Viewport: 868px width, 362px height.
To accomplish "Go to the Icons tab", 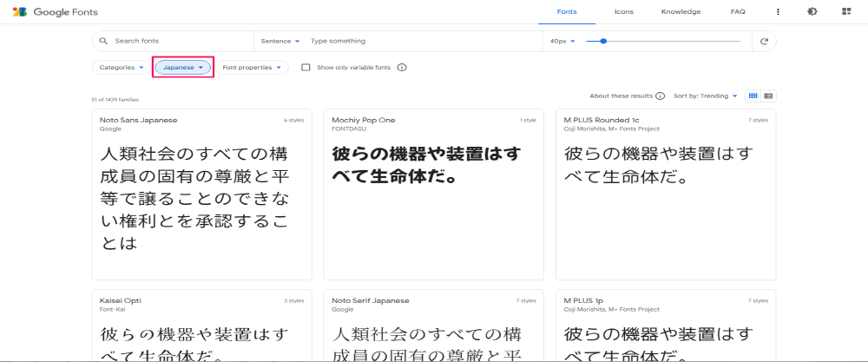I will coord(623,12).
